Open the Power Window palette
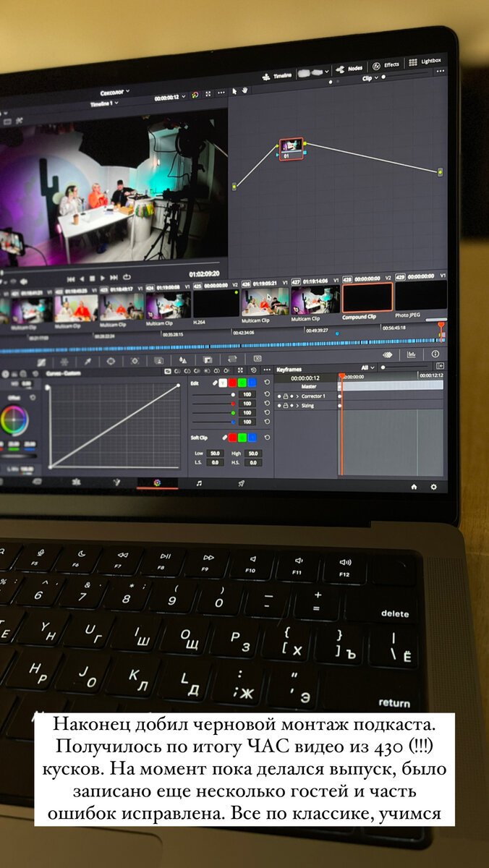489x868 pixels. click(111, 359)
